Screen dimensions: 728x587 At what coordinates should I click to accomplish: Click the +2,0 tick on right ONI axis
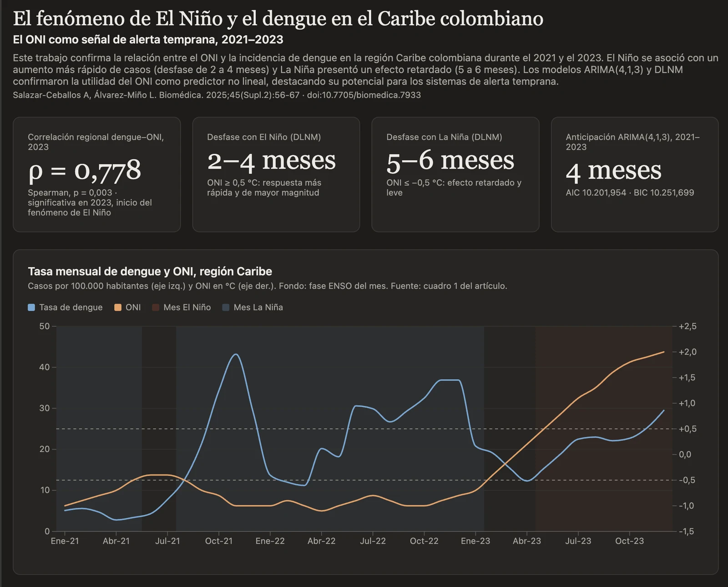pos(688,352)
